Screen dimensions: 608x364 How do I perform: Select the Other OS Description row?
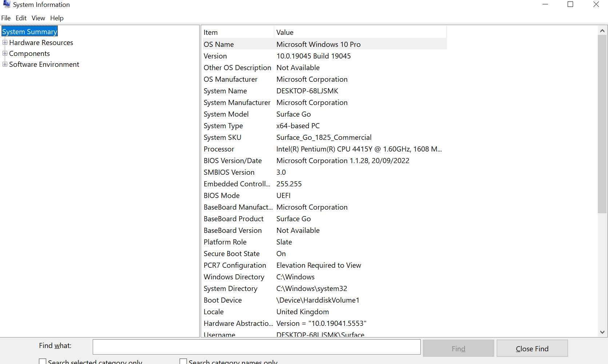[x=324, y=68]
